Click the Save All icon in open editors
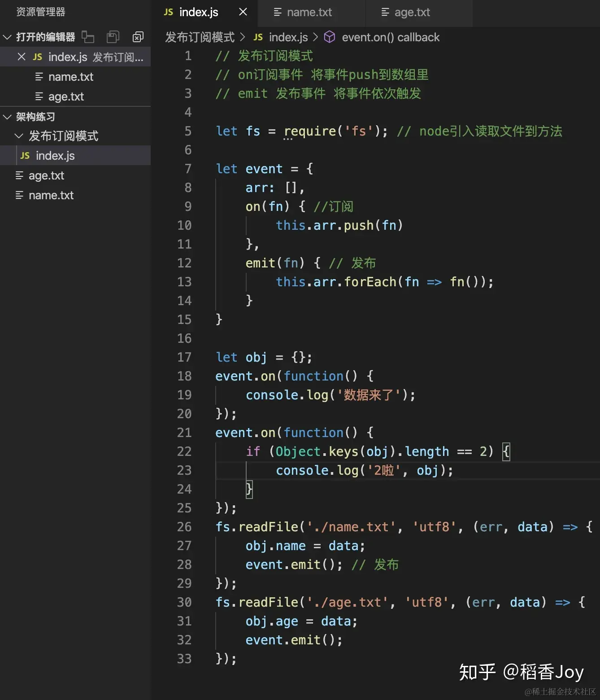The width and height of the screenshot is (600, 700). coord(113,37)
